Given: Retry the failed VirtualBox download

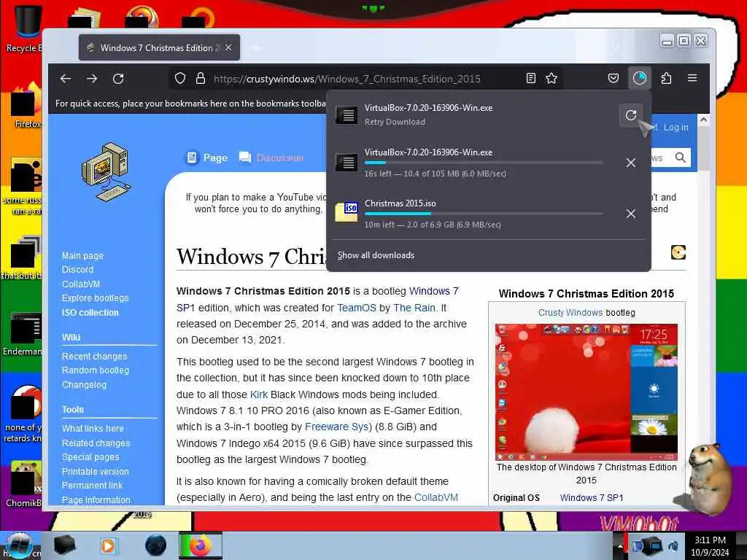Looking at the screenshot, I should [x=631, y=114].
